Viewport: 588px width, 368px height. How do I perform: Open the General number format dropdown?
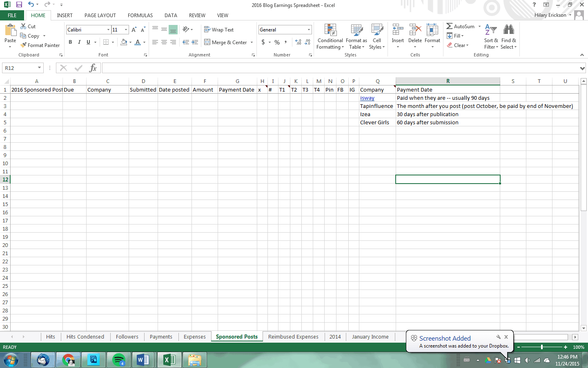pyautogui.click(x=309, y=29)
